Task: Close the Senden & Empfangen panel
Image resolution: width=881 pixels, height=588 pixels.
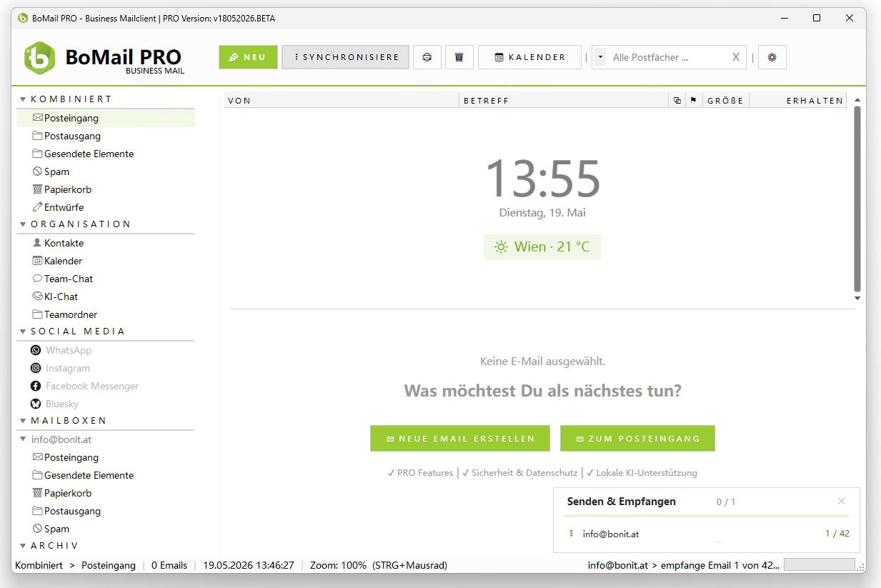Action: (841, 501)
